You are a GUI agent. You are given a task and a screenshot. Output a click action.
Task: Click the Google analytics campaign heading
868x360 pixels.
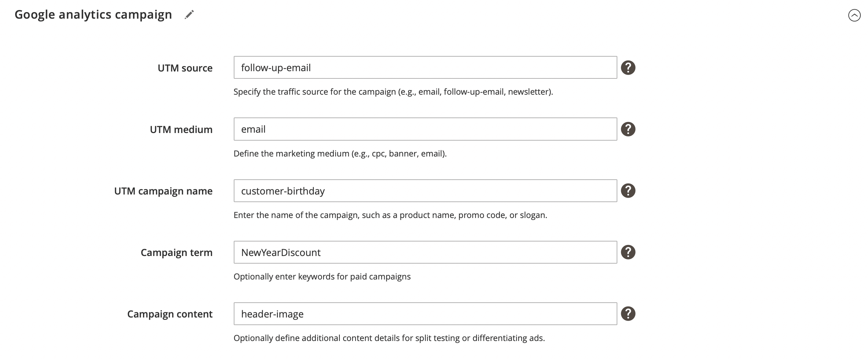pyautogui.click(x=93, y=15)
